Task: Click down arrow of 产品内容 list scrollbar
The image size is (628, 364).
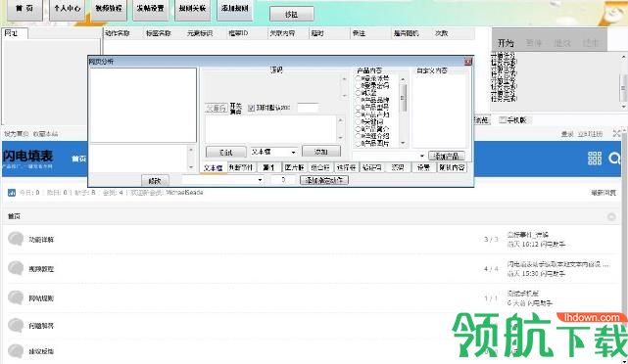Action: tap(403, 143)
